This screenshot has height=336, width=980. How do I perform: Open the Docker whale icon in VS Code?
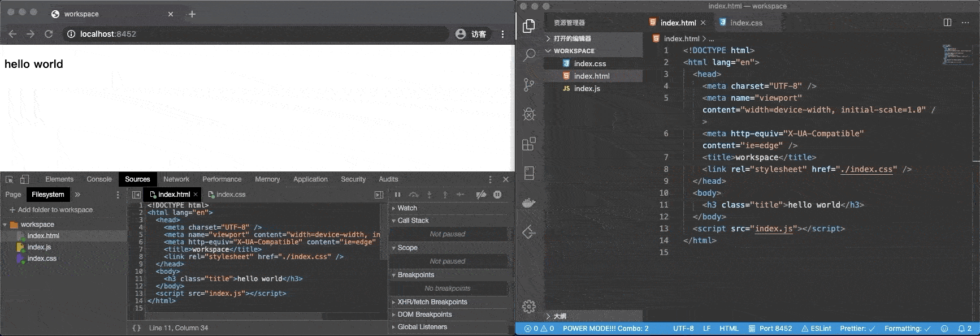point(529,203)
